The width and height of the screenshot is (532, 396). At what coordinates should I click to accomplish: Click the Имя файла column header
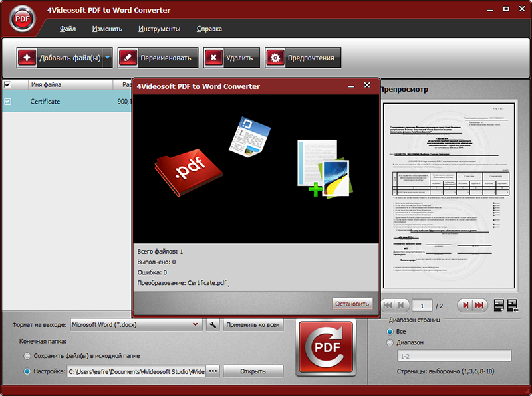click(70, 85)
